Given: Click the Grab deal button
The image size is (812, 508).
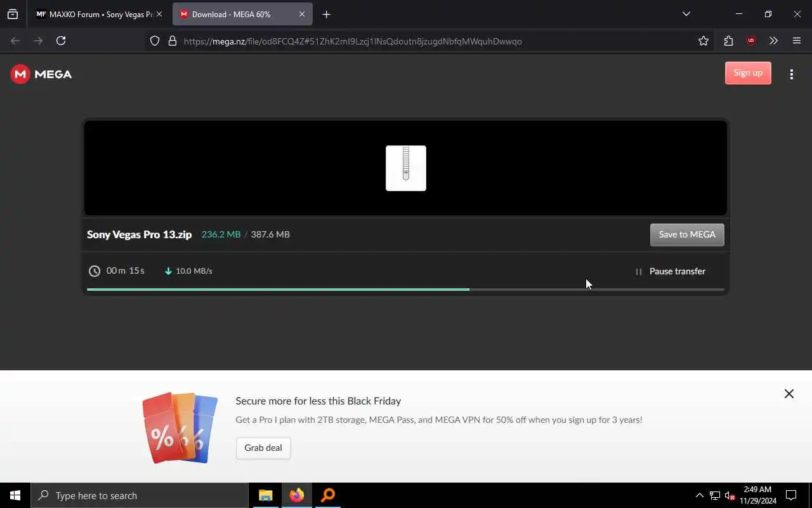Looking at the screenshot, I should (263, 448).
